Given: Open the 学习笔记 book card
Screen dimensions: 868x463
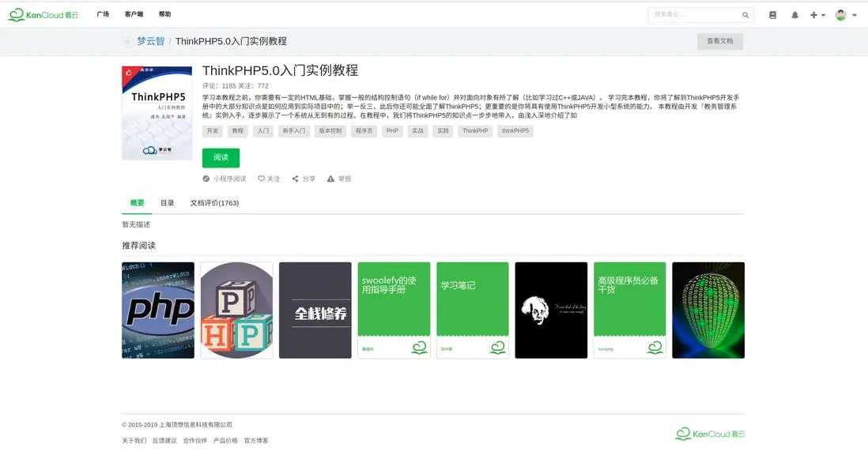Looking at the screenshot, I should pyautogui.click(x=472, y=311).
